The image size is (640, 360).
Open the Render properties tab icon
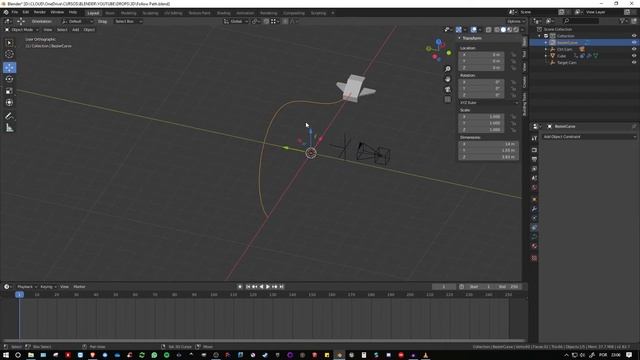pos(534,150)
